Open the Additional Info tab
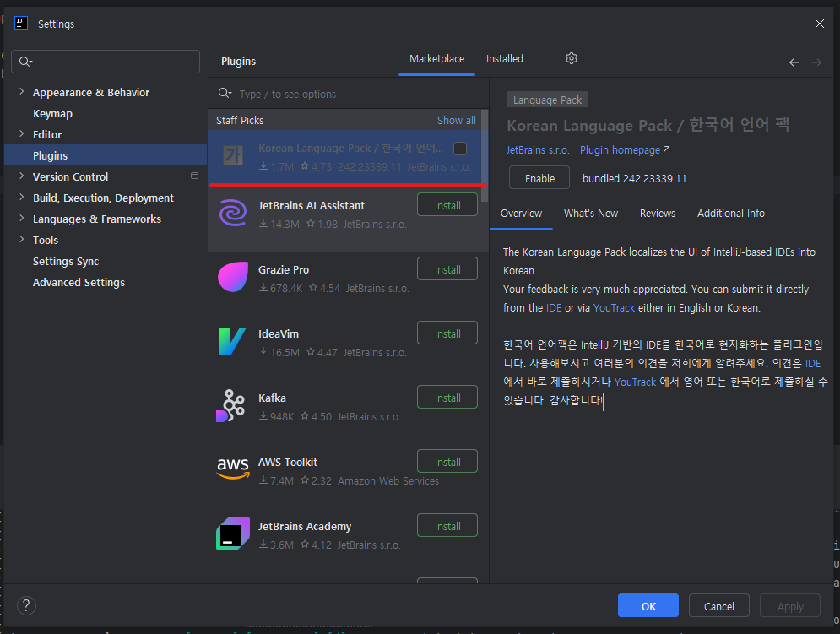The image size is (840, 634). [731, 214]
